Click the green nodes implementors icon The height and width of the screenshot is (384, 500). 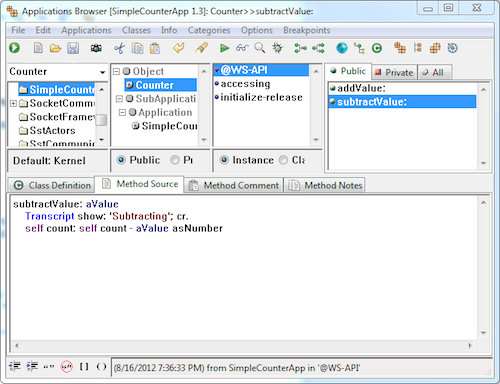coord(318,48)
